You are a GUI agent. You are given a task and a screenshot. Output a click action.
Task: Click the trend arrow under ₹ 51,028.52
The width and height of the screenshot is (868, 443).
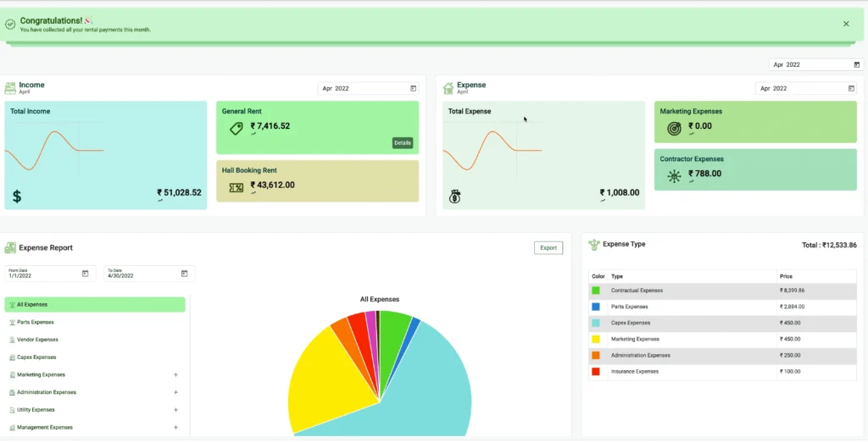(x=160, y=201)
